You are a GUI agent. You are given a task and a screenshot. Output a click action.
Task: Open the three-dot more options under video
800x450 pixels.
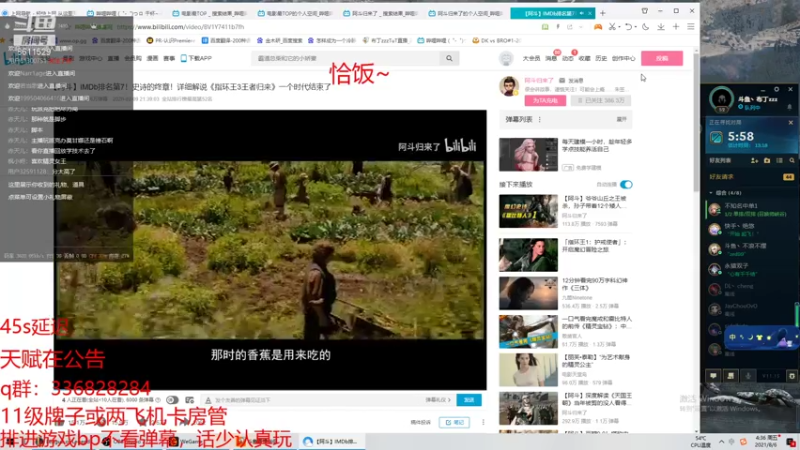click(x=483, y=422)
